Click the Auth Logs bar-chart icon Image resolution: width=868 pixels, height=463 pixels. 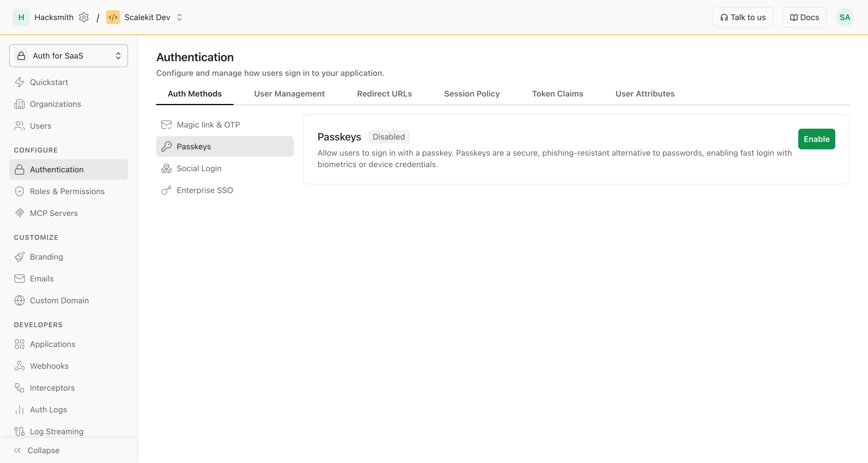point(20,410)
